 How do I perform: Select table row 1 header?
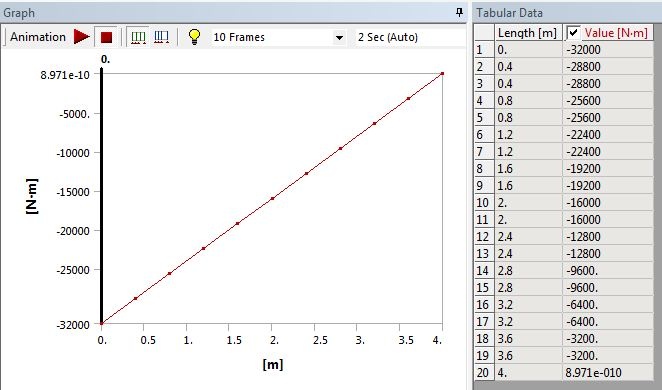click(484, 50)
